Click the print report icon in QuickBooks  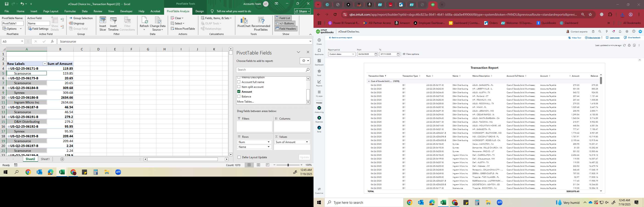click(x=629, y=45)
